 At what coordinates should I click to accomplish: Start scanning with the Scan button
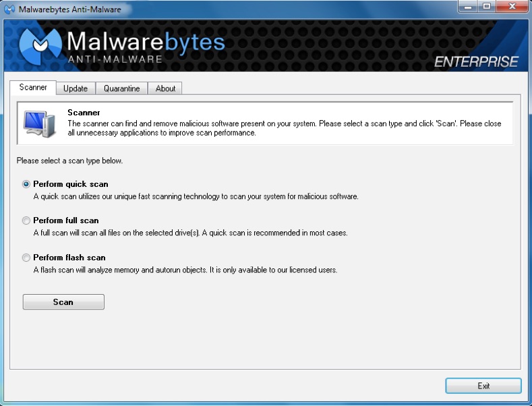[63, 301]
